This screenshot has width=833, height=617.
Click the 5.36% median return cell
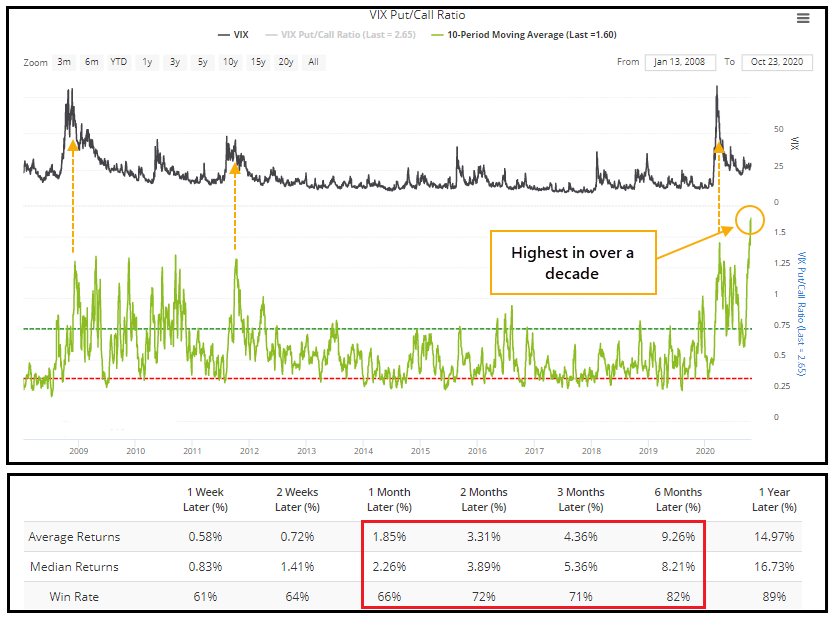[581, 567]
